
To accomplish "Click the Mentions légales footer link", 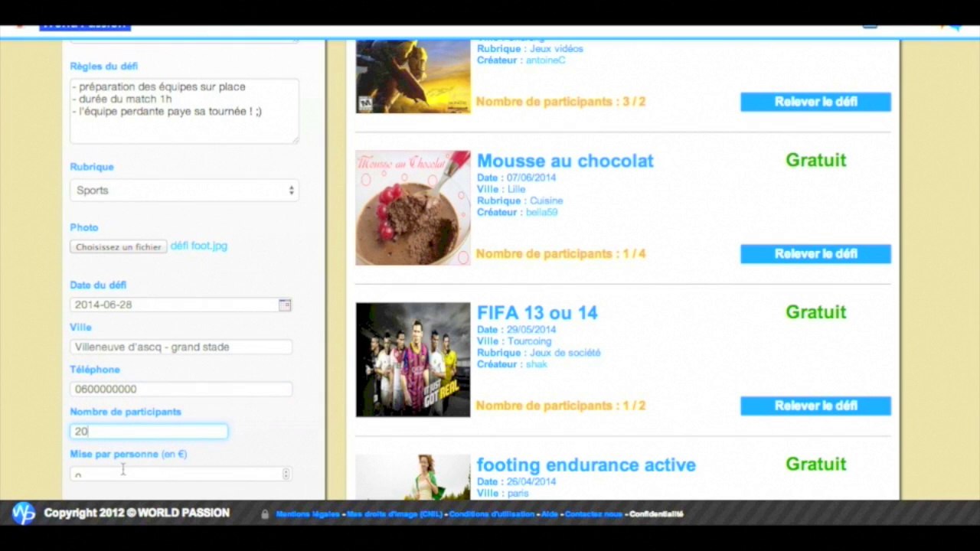I will pyautogui.click(x=308, y=514).
